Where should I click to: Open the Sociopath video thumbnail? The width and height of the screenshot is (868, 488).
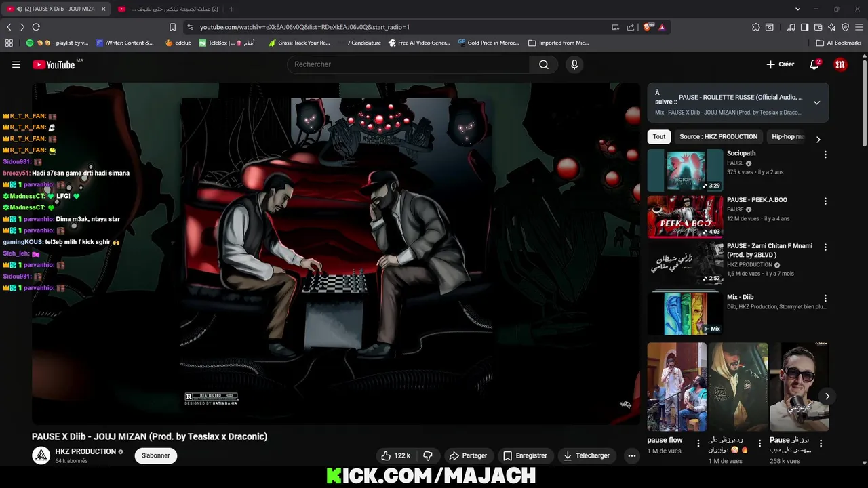pos(685,171)
